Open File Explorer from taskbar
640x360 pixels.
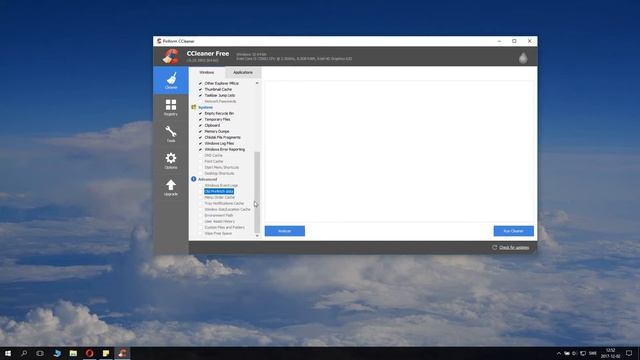tap(73, 353)
